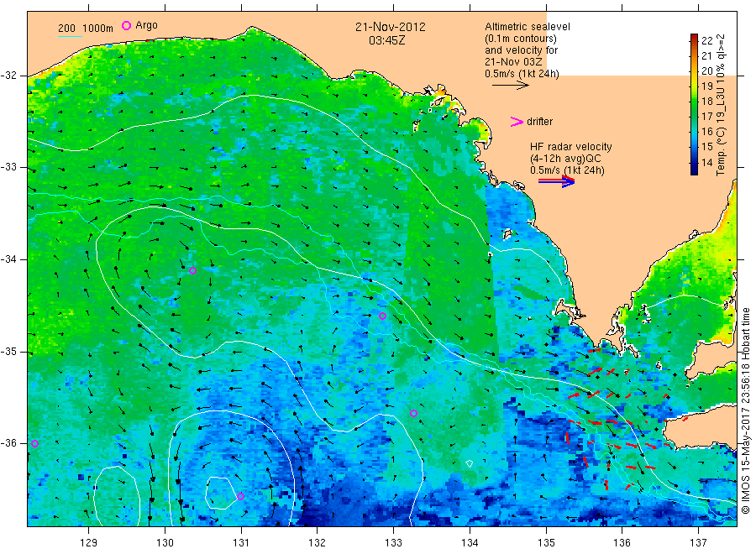Image resolution: width=756 pixels, height=554 pixels.
Task: Click longitude axis label '130'
Action: [x=165, y=543]
